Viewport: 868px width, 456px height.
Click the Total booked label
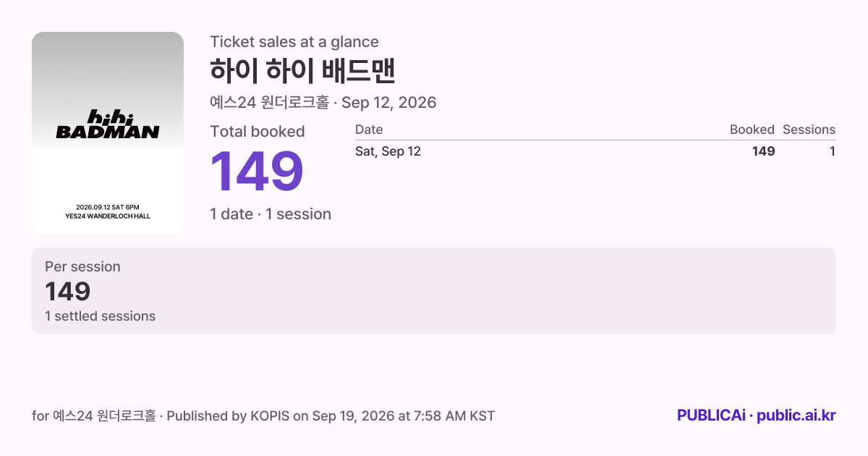(x=258, y=132)
